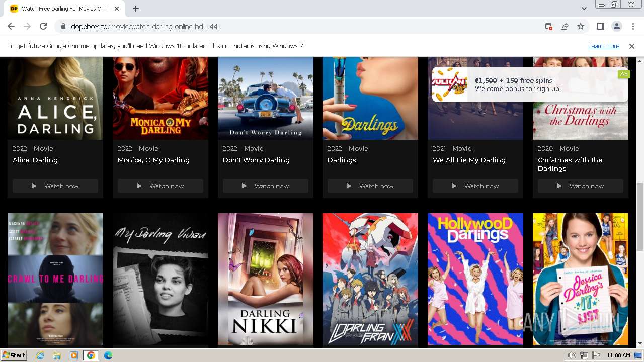Open the Darlings poster image
Screen dimensions: 644x362
click(x=370, y=98)
